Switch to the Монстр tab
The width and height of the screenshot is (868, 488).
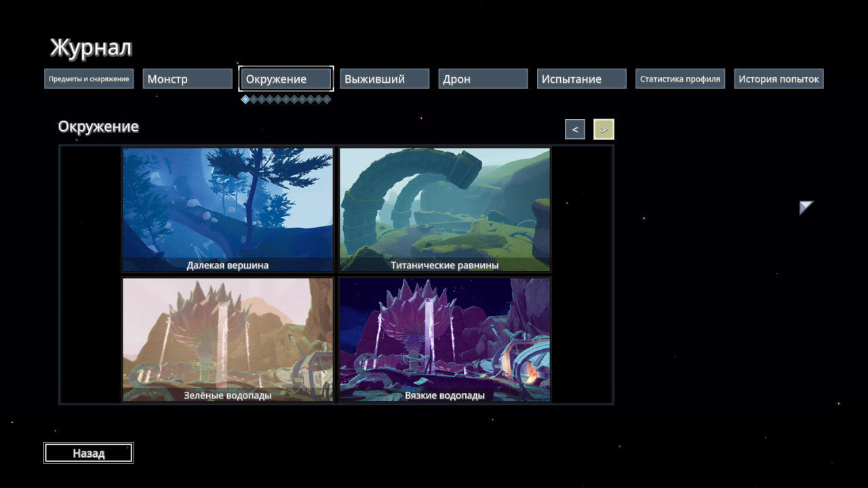pos(188,79)
